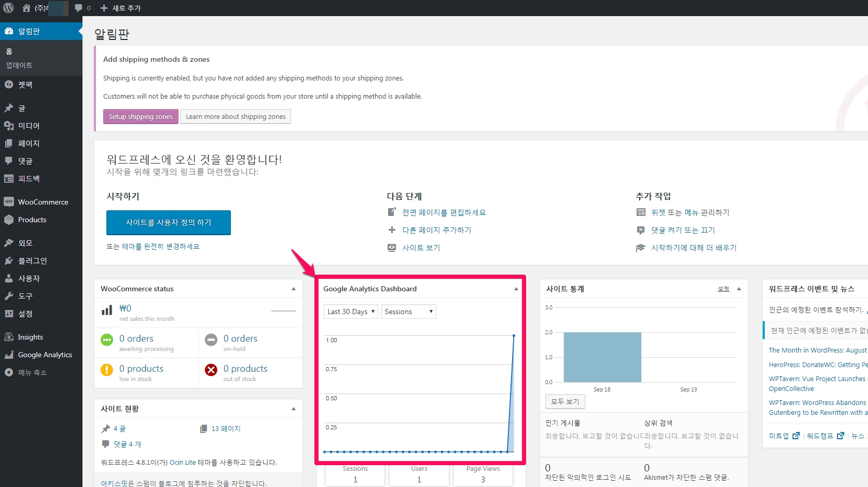Click the Sep 18 bar in stats chart
The height and width of the screenshot is (487, 868).
(x=602, y=357)
